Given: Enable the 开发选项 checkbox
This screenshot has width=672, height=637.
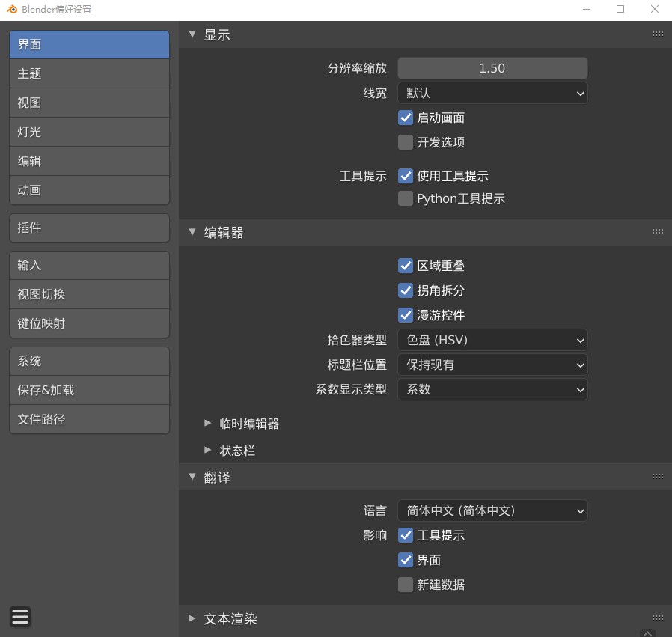Looking at the screenshot, I should pos(406,142).
